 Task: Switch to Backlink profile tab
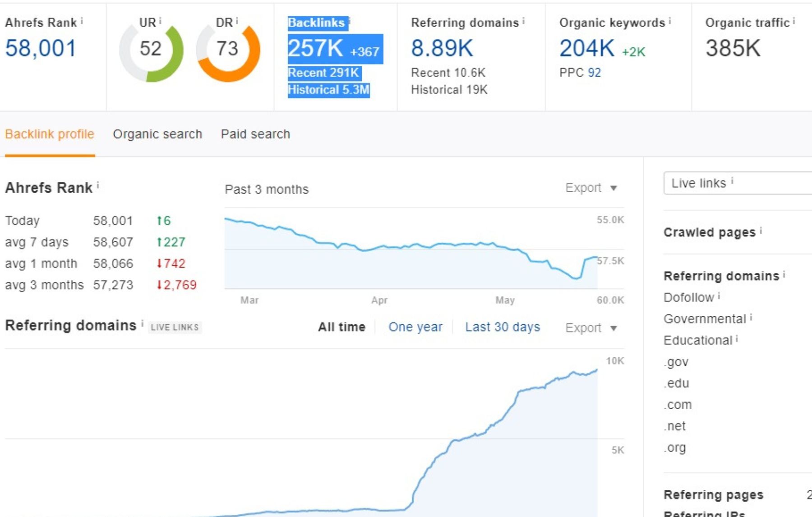[50, 134]
